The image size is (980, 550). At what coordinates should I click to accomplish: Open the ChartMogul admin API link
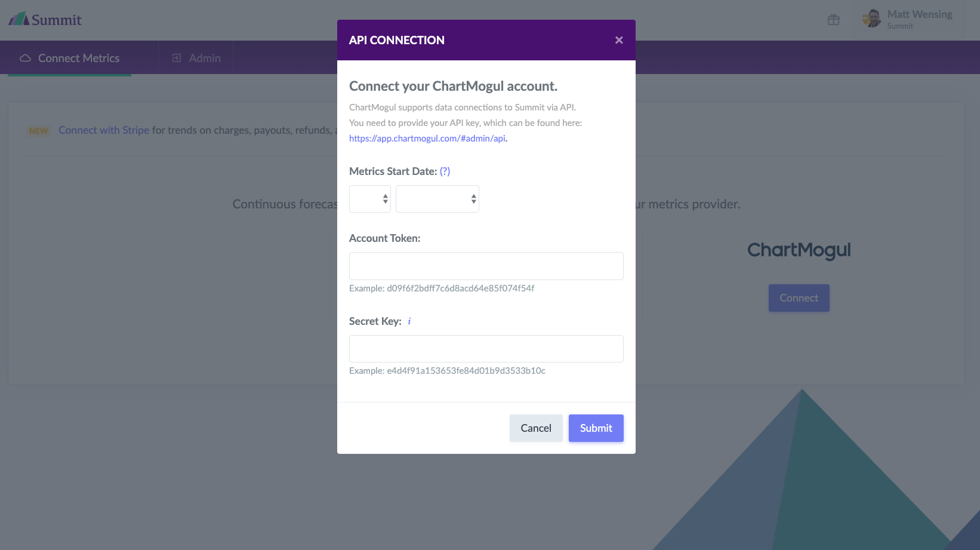point(427,139)
